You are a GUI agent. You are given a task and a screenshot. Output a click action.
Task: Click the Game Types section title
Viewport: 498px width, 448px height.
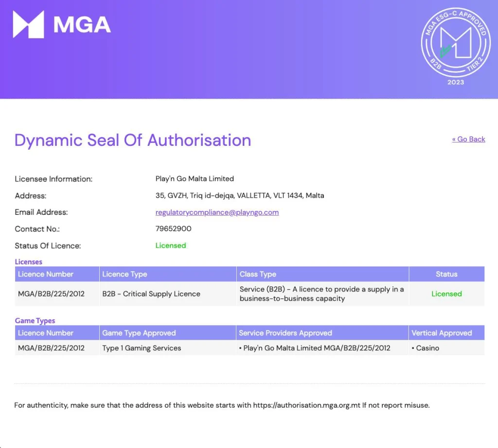pyautogui.click(x=35, y=321)
